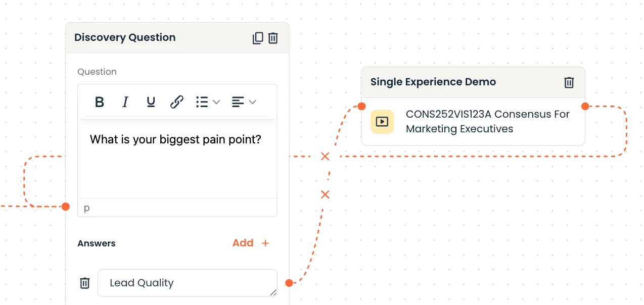The image size is (644, 305).
Task: Click the text alignment icon
Action: pyautogui.click(x=238, y=102)
